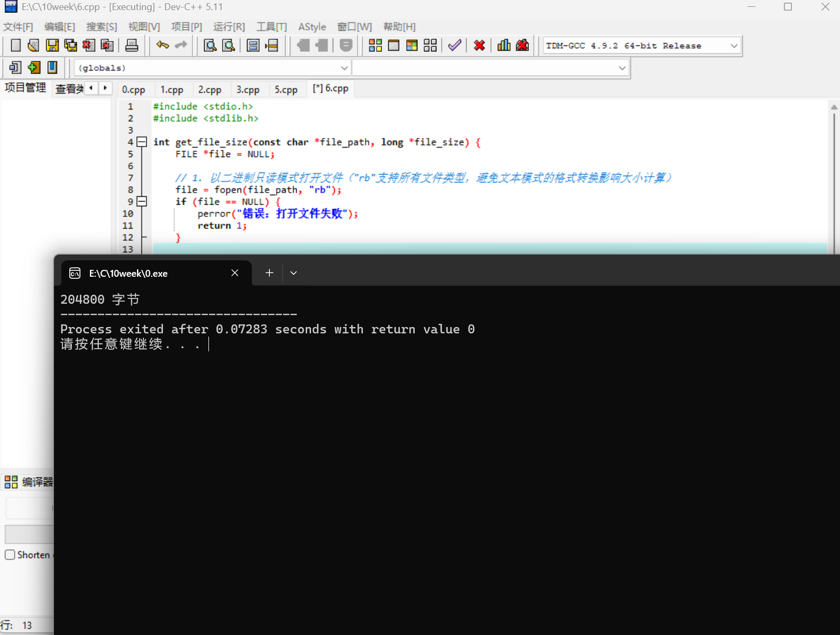Open the 视图[V] menu
The height and width of the screenshot is (635, 840).
coord(144,26)
